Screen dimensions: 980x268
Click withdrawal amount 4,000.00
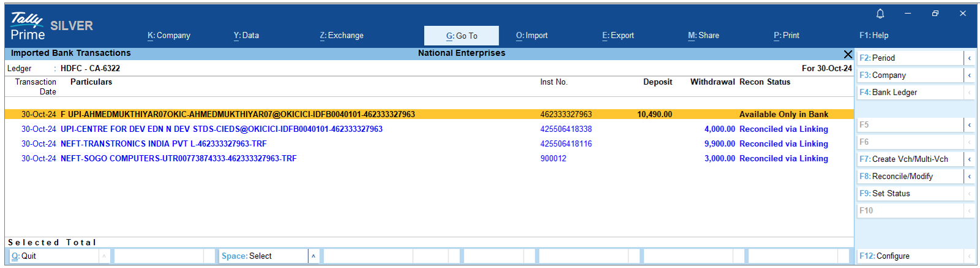click(x=720, y=129)
